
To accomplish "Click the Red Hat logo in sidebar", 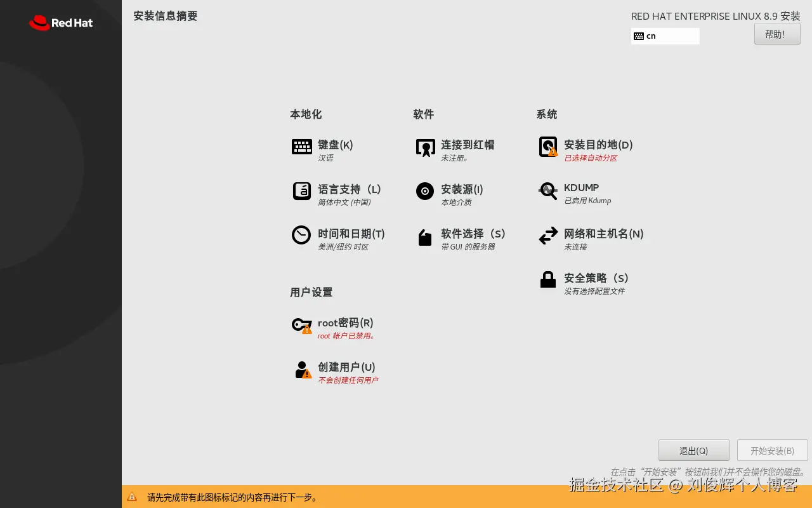I will pos(61,23).
